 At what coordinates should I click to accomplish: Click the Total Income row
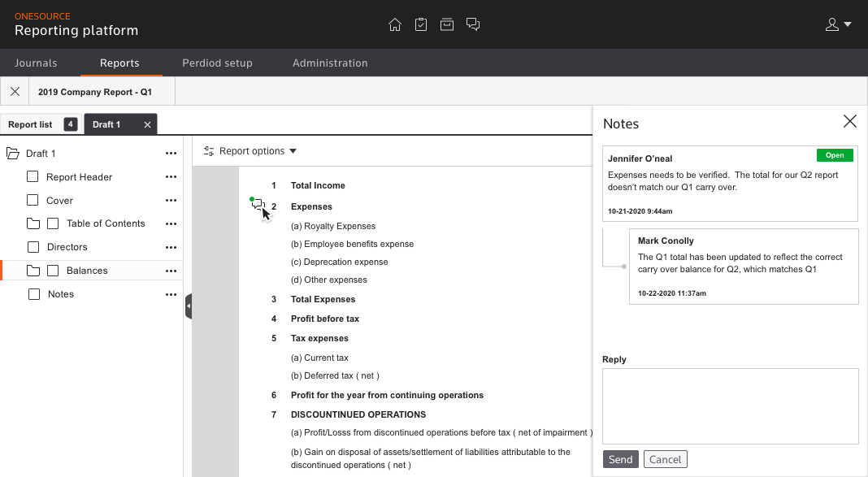pyautogui.click(x=318, y=185)
